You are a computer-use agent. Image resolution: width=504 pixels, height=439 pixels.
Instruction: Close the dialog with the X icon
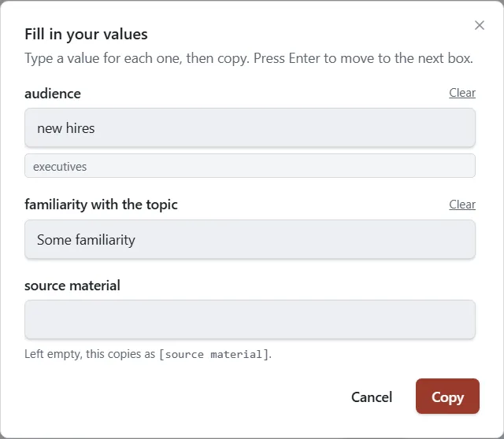coord(480,25)
